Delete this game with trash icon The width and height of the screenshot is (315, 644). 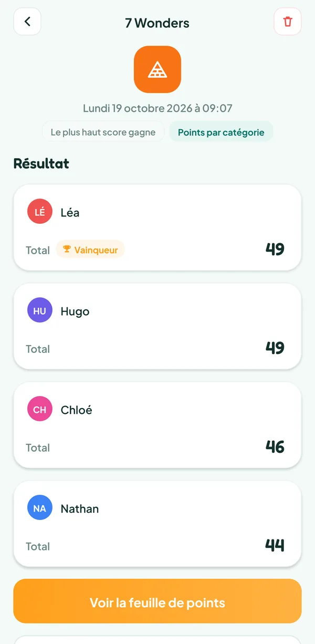[288, 22]
